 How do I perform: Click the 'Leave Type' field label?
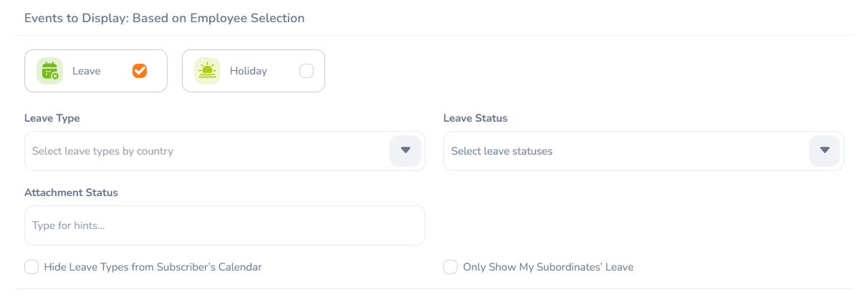coord(52,118)
